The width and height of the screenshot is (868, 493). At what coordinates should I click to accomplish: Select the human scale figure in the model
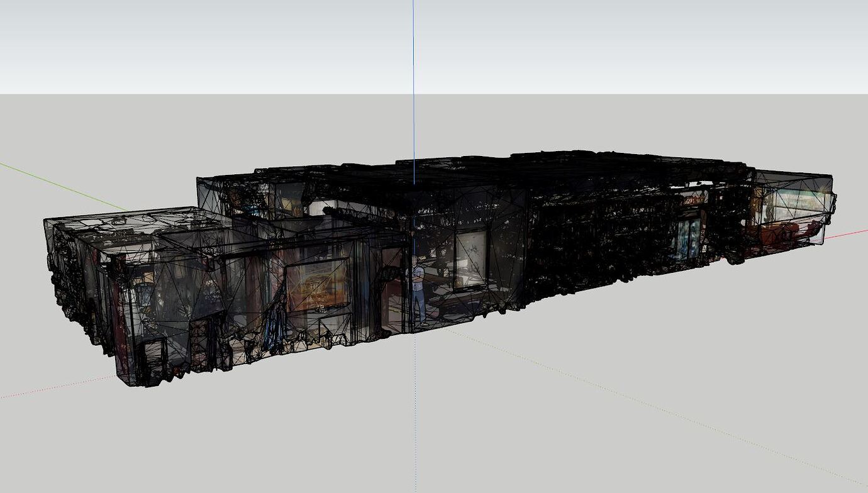tap(418, 286)
